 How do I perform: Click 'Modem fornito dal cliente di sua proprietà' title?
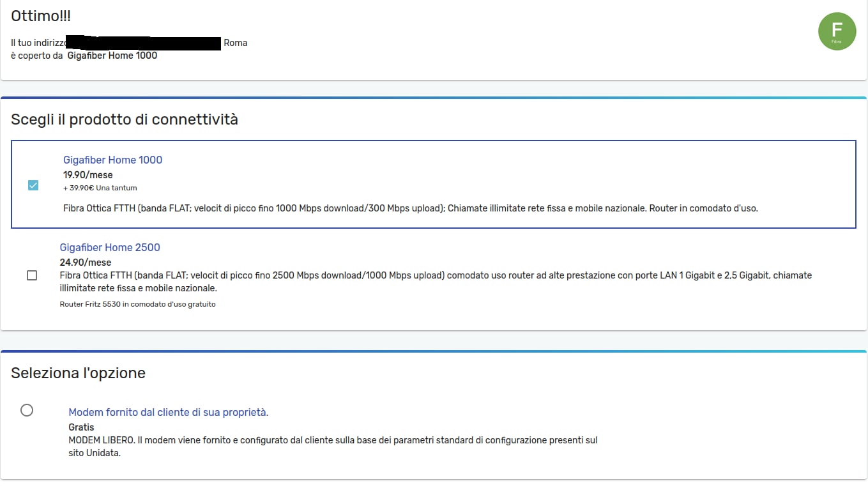coord(169,413)
